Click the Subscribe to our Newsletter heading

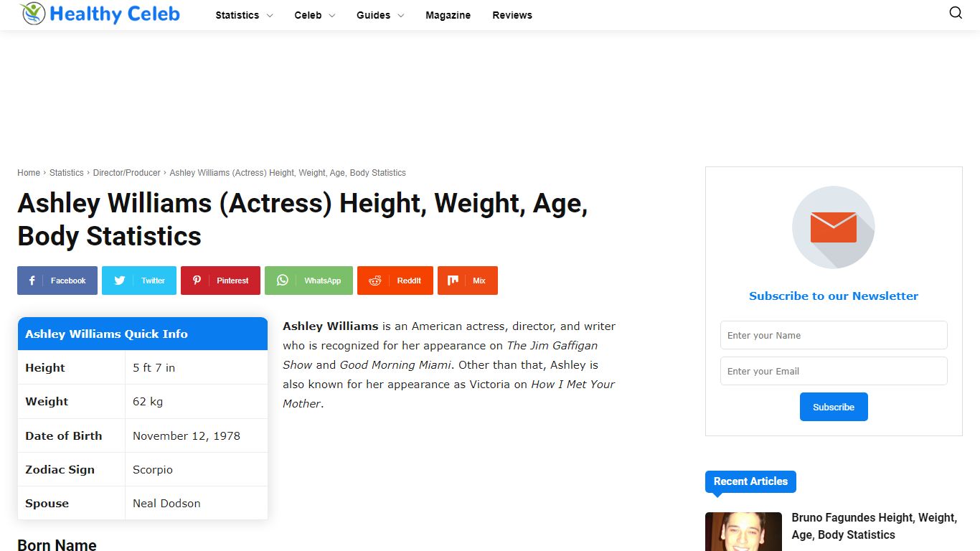pyautogui.click(x=834, y=296)
